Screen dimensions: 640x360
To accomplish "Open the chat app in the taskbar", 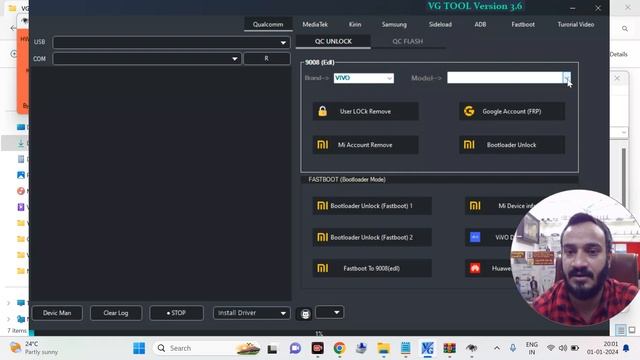I will 295,348.
